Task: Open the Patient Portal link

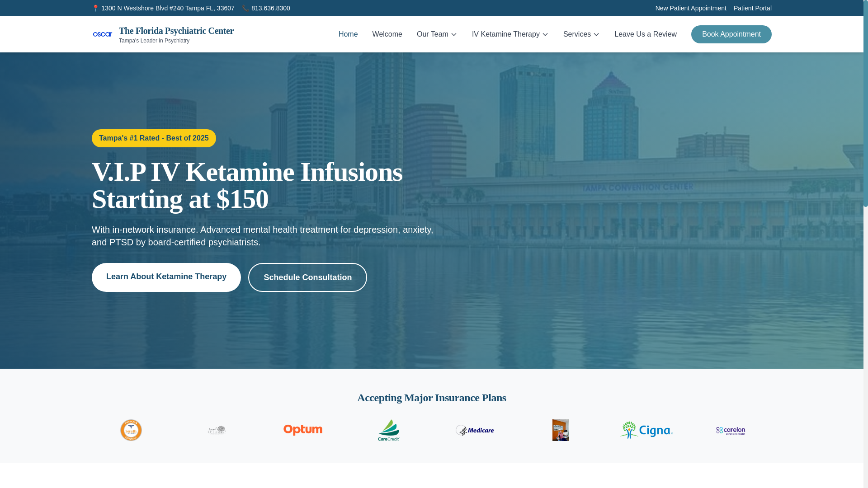Action: [752, 8]
